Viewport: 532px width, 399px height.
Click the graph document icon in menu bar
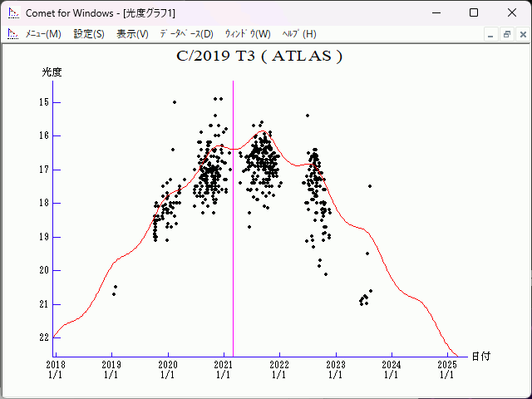(12, 34)
